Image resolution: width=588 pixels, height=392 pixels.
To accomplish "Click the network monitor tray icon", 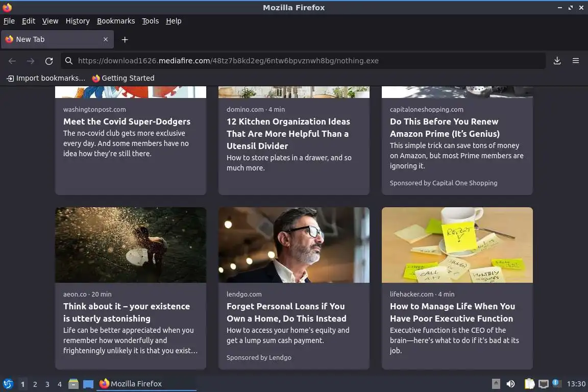I will coord(543,384).
